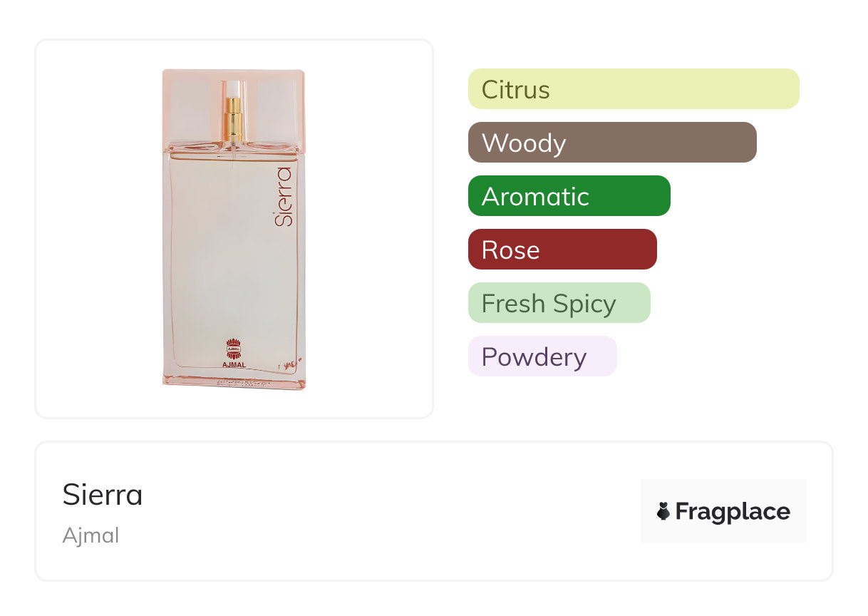868x616 pixels.
Task: Click the vertical Sierra text on bottle
Action: pyautogui.click(x=284, y=197)
